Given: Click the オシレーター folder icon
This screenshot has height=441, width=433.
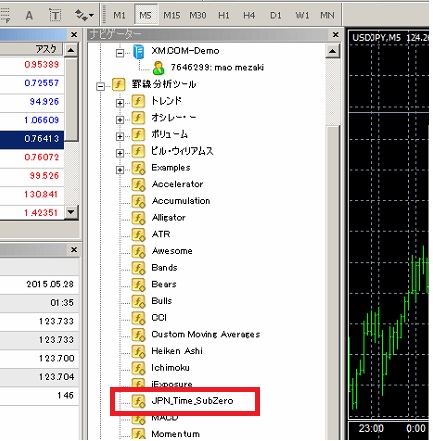Looking at the screenshot, I should click(138, 117).
